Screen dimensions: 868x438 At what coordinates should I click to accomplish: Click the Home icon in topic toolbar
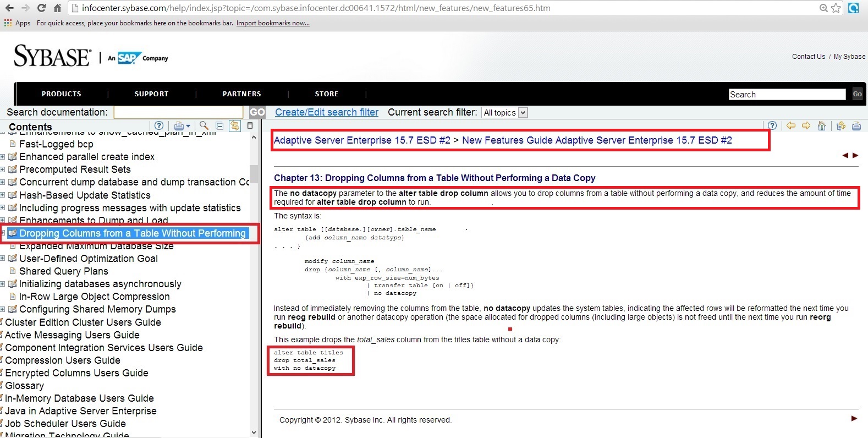click(x=822, y=125)
